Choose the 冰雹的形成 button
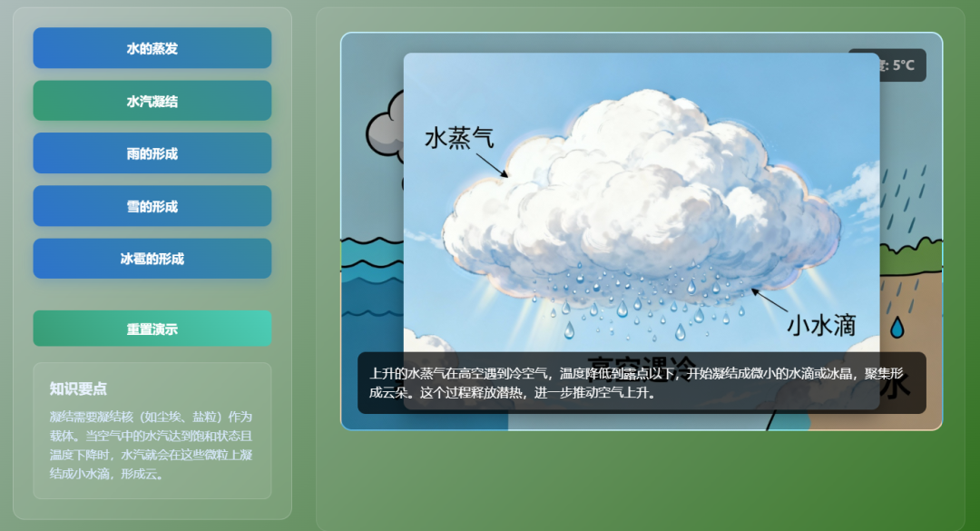This screenshot has height=531, width=980. (152, 259)
